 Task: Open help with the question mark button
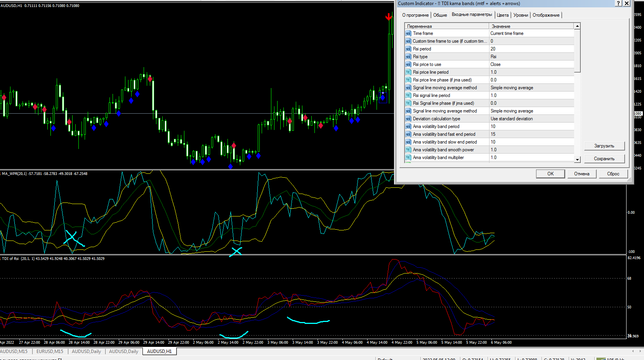tap(618, 3)
